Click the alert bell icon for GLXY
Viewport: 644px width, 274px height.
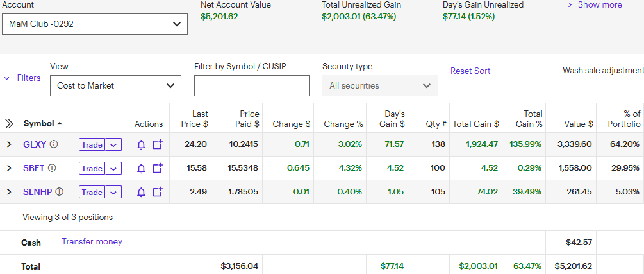click(142, 145)
